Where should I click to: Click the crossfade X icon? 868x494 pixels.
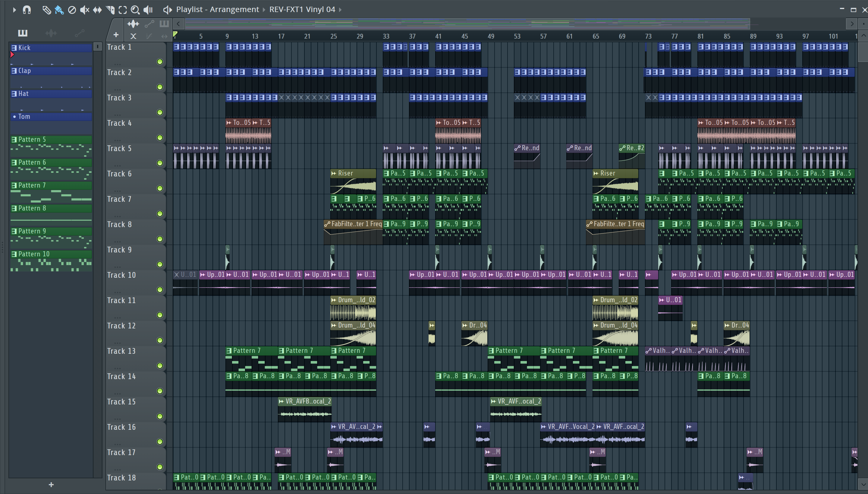133,36
